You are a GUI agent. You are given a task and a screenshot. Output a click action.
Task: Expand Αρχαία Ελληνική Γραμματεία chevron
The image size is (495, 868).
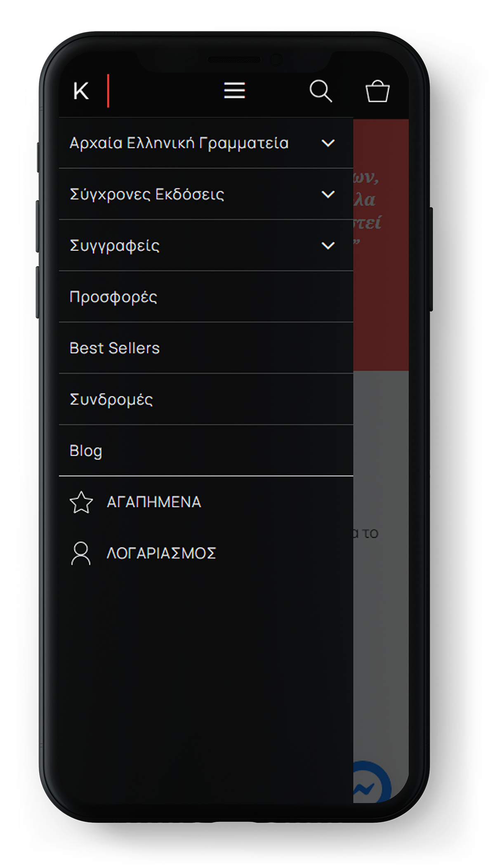pos(328,143)
